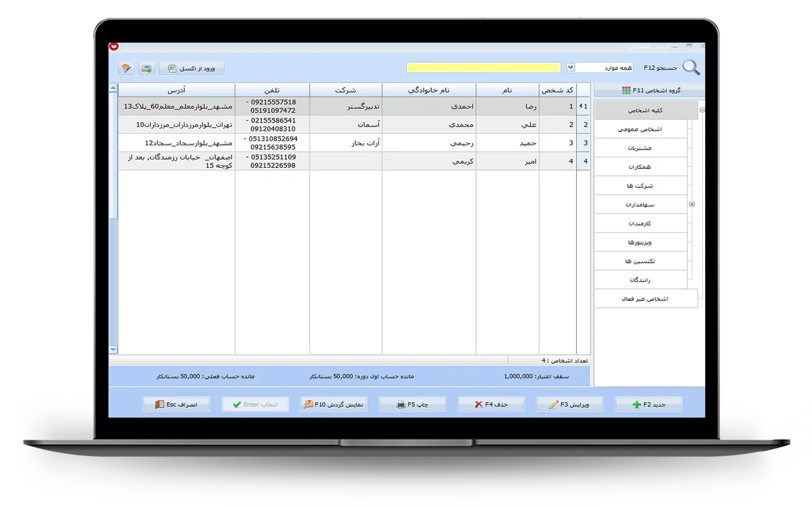812x506 pixels.
Task: Click the new person F2 button (جدید)
Action: click(649, 404)
